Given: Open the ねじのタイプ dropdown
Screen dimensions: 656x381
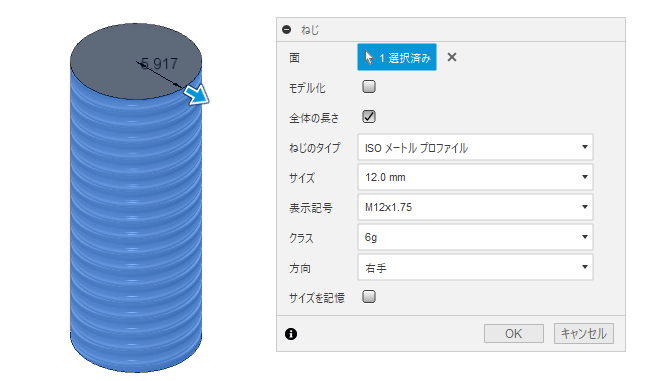Looking at the screenshot, I should coord(475,147).
